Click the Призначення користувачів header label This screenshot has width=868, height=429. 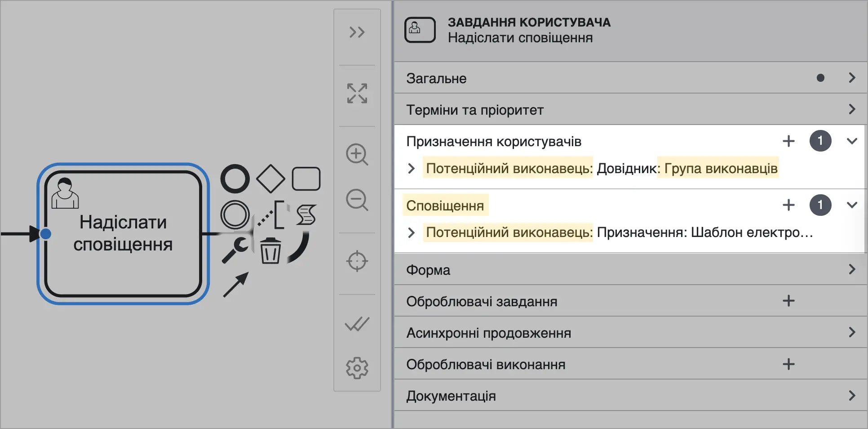point(494,142)
